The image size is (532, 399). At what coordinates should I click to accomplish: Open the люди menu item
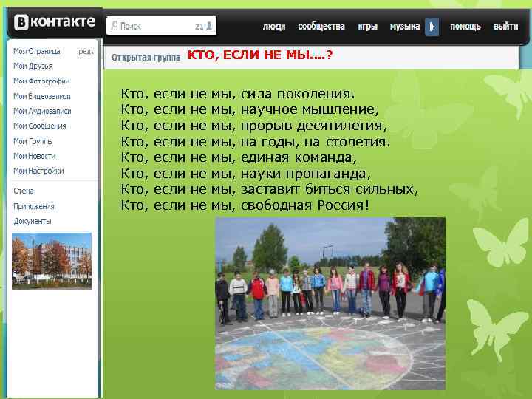click(274, 27)
